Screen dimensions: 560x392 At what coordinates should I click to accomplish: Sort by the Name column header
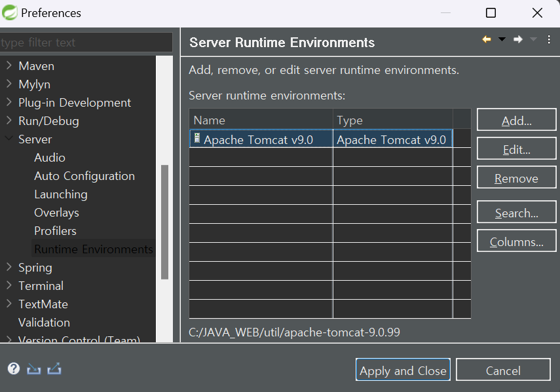coord(261,120)
